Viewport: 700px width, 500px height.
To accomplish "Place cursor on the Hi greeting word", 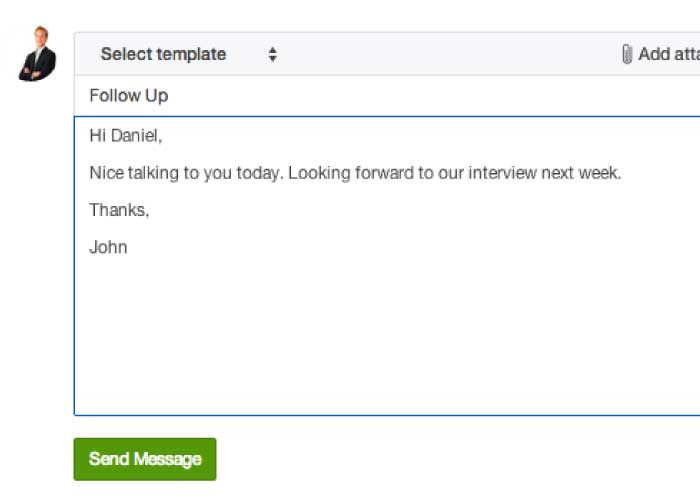I will (x=97, y=135).
